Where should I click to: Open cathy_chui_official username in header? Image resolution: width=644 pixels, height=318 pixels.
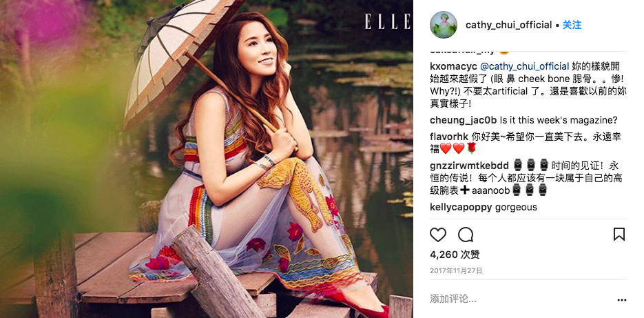pyautogui.click(x=508, y=25)
